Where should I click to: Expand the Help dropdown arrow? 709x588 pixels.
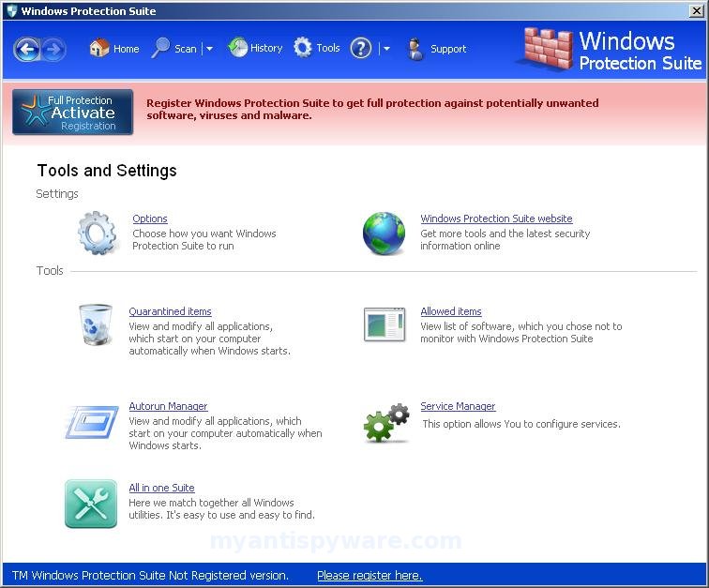click(386, 49)
